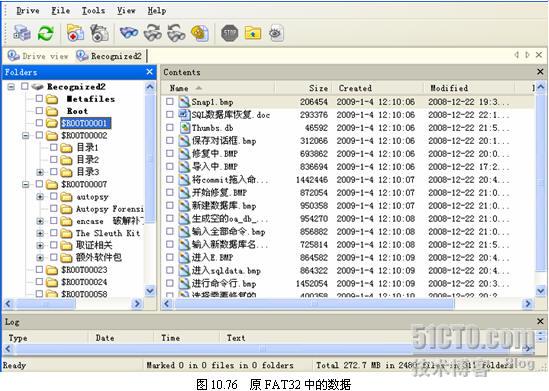The width and height of the screenshot is (549, 391).
Task: Expand the 取证相关 folder node
Action: (40, 246)
